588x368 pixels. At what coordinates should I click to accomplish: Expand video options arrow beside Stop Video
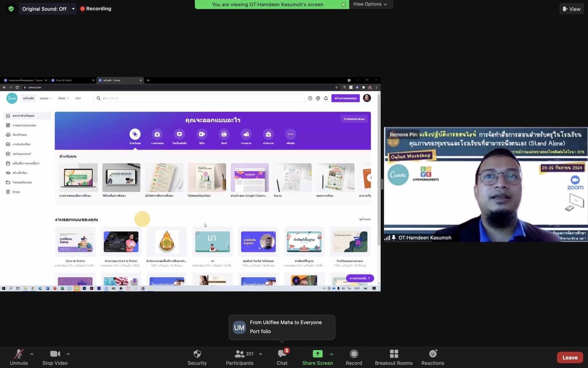68,354
